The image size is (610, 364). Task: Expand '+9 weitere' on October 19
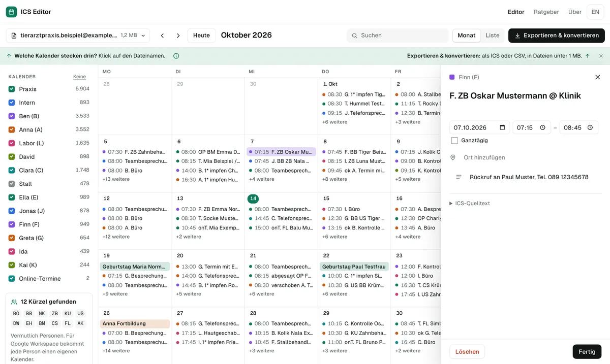(x=115, y=294)
